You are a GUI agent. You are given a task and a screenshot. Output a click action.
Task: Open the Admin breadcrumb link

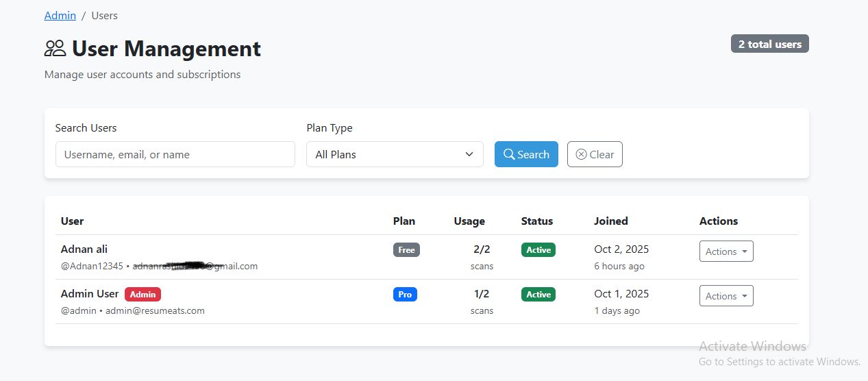60,15
